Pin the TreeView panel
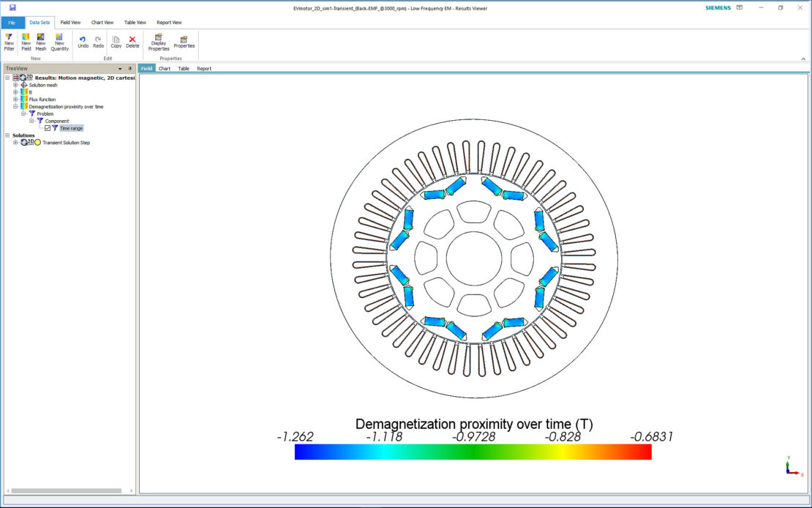 (129, 68)
